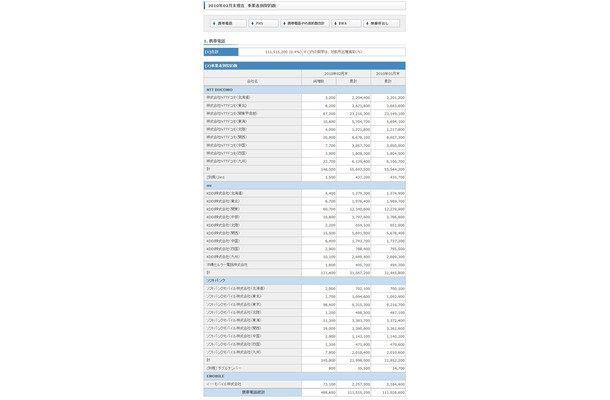Click the BWA anchor button
Image resolution: width=610 pixels, height=400 pixels.
coord(346,23)
